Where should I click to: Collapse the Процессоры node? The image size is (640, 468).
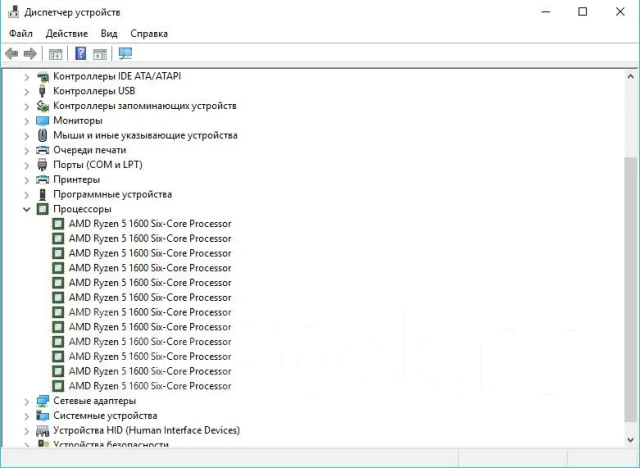tap(27, 209)
